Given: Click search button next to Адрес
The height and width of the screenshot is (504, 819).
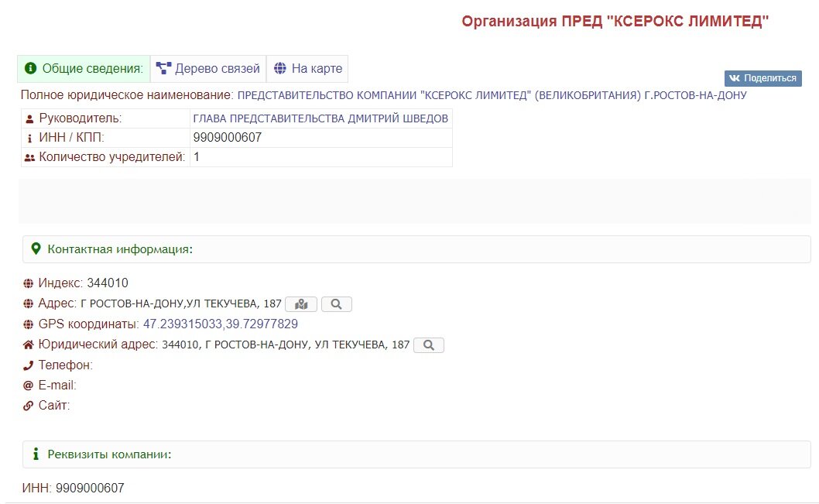Looking at the screenshot, I should [x=337, y=304].
